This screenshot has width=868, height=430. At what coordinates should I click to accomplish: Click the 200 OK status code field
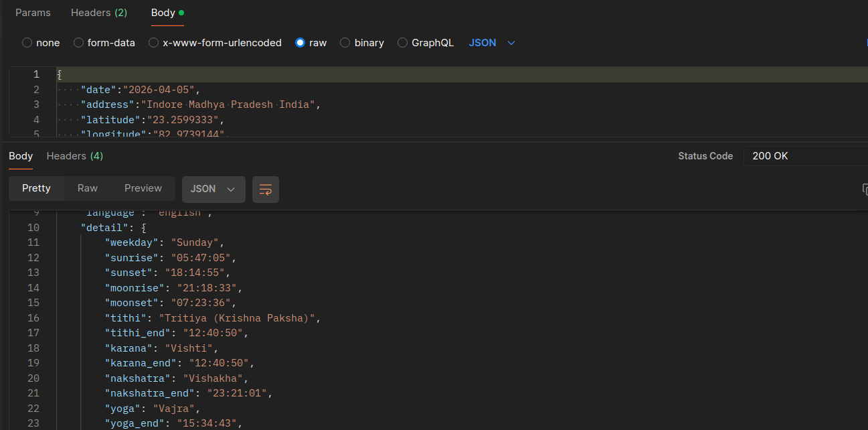click(x=803, y=156)
